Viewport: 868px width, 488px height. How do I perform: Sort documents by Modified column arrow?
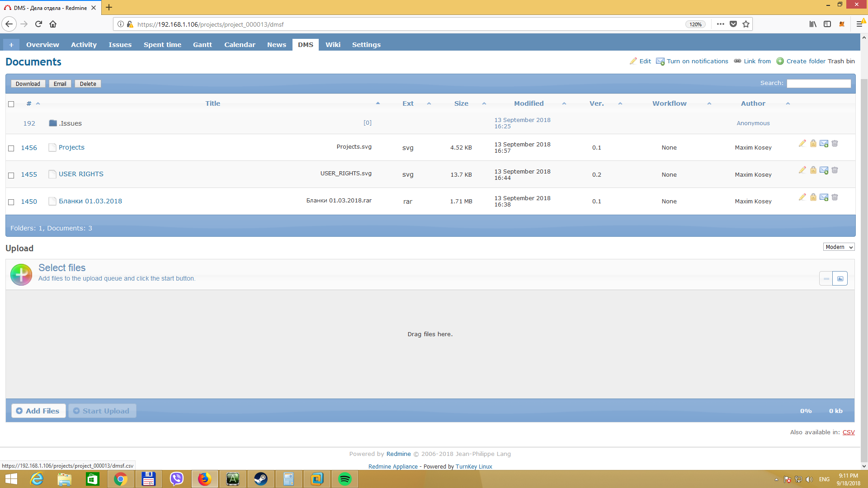(x=564, y=104)
